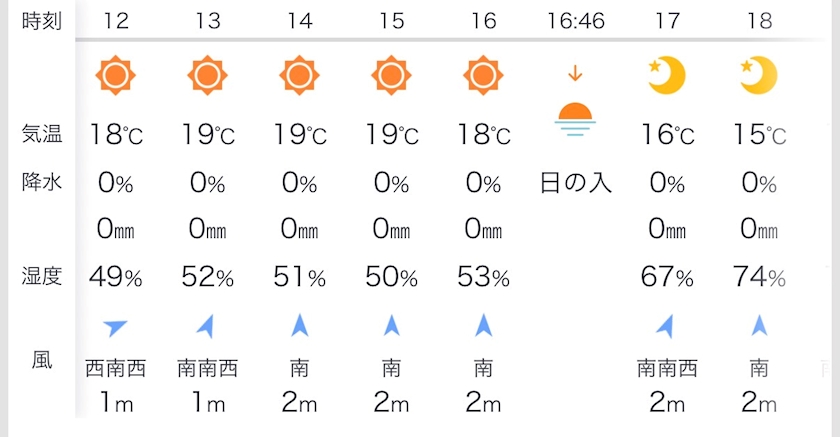Tap the moon and star icon at 18
840x437 pixels.
[759, 76]
